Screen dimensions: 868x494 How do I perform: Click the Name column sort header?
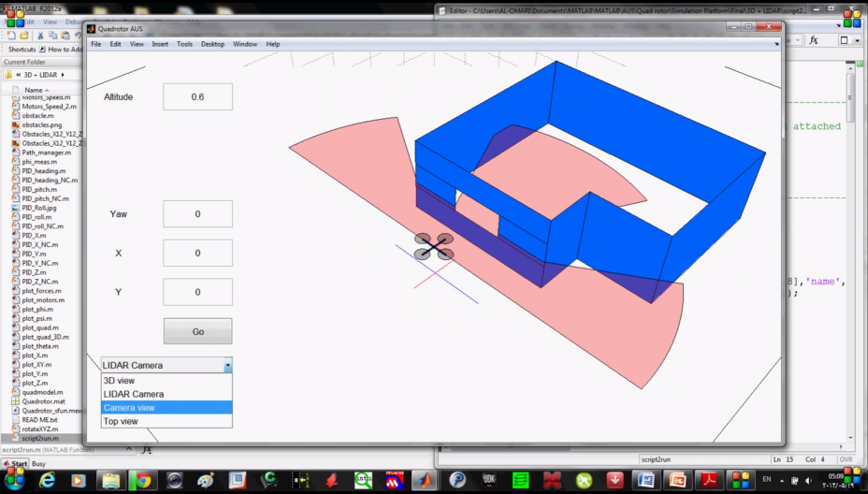(36, 90)
